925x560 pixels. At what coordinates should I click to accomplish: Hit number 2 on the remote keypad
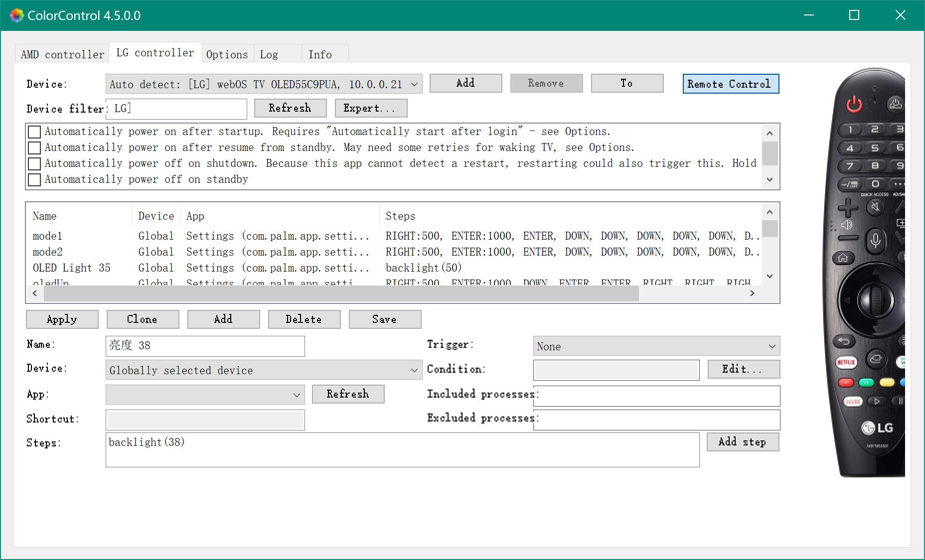click(x=875, y=129)
